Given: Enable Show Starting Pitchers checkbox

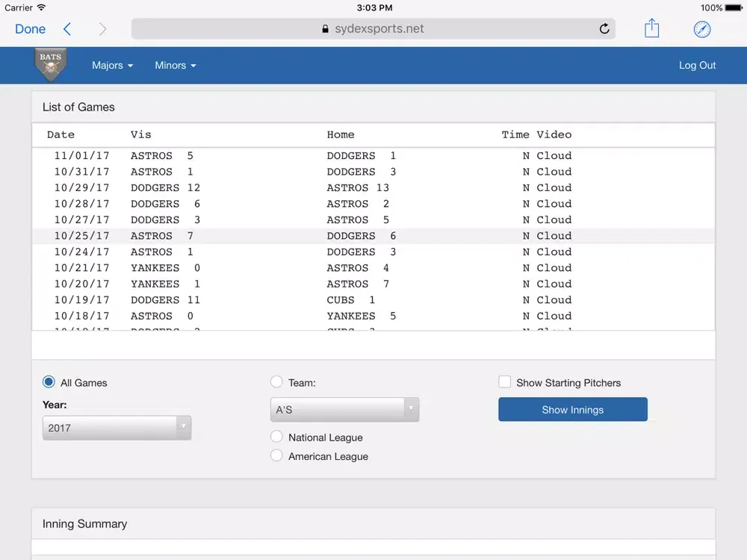Looking at the screenshot, I should coord(504,382).
